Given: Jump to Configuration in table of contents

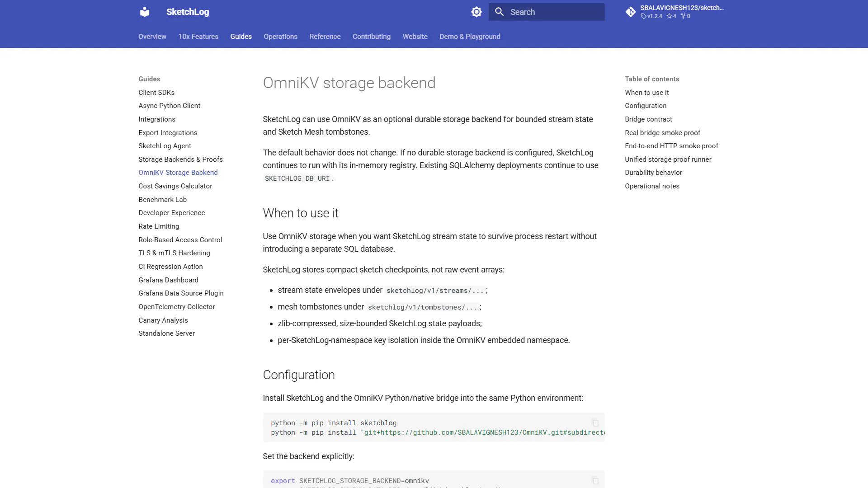Looking at the screenshot, I should [646, 106].
